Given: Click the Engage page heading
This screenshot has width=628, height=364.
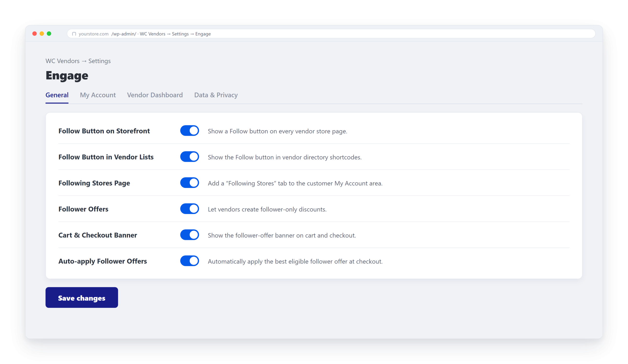Looking at the screenshot, I should click(x=67, y=75).
